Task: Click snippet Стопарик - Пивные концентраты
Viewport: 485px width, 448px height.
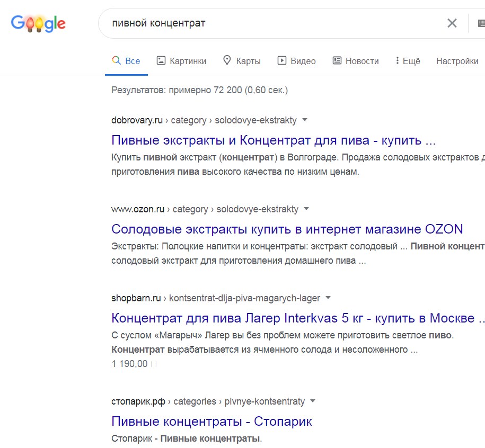Action: 187,438
